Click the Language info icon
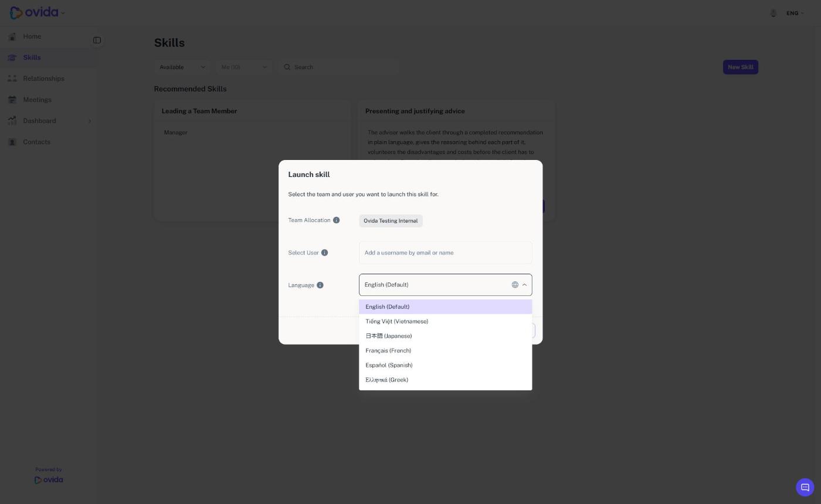821x504 pixels. (320, 285)
